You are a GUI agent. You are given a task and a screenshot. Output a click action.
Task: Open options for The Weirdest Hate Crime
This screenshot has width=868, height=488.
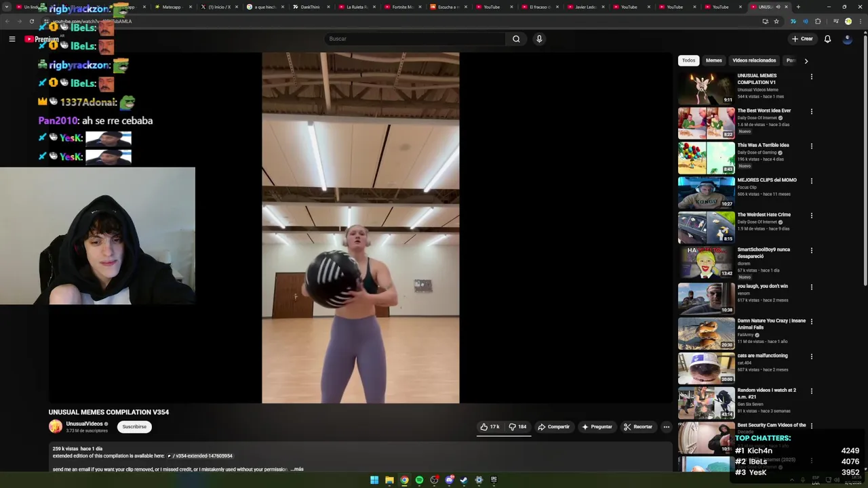coord(811,216)
